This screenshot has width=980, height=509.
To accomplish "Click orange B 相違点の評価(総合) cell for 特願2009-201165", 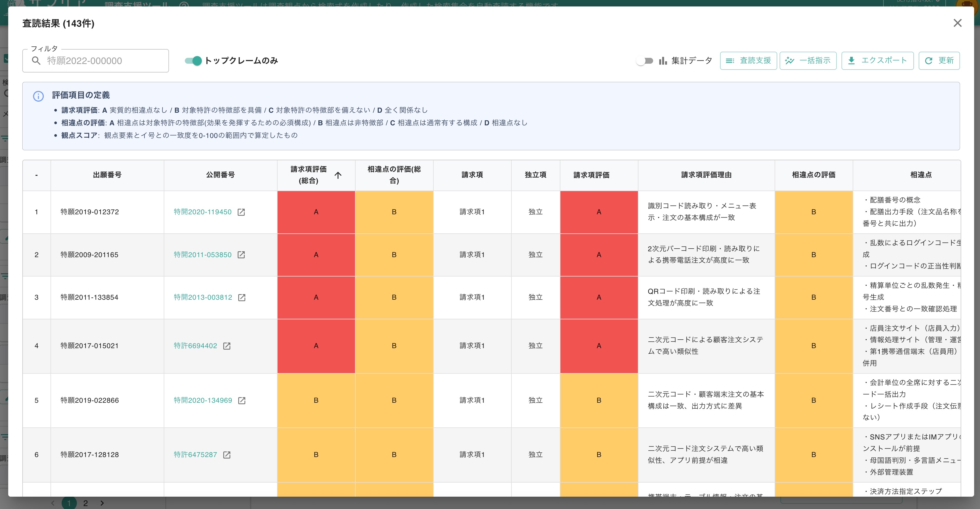I will pos(394,255).
